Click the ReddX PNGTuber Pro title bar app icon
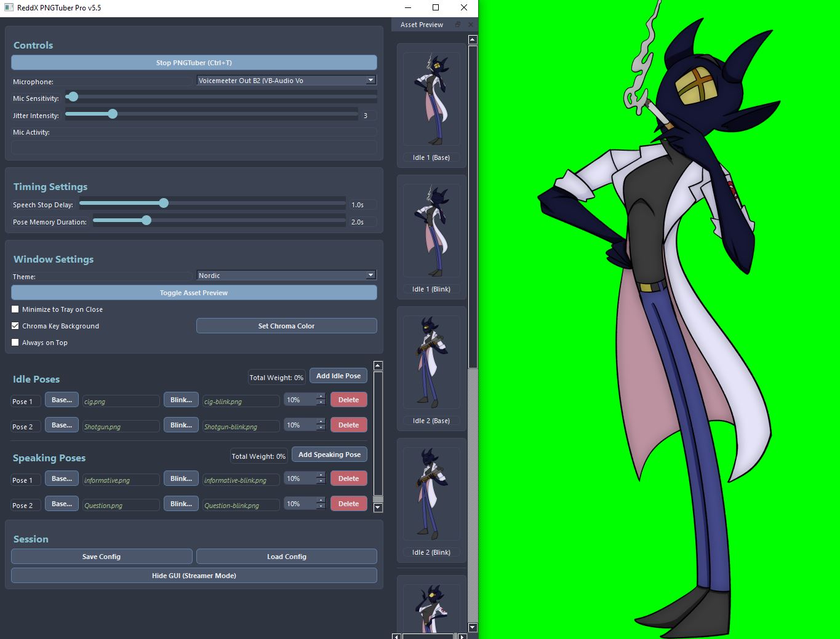The height and width of the screenshot is (639, 840). tap(9, 8)
